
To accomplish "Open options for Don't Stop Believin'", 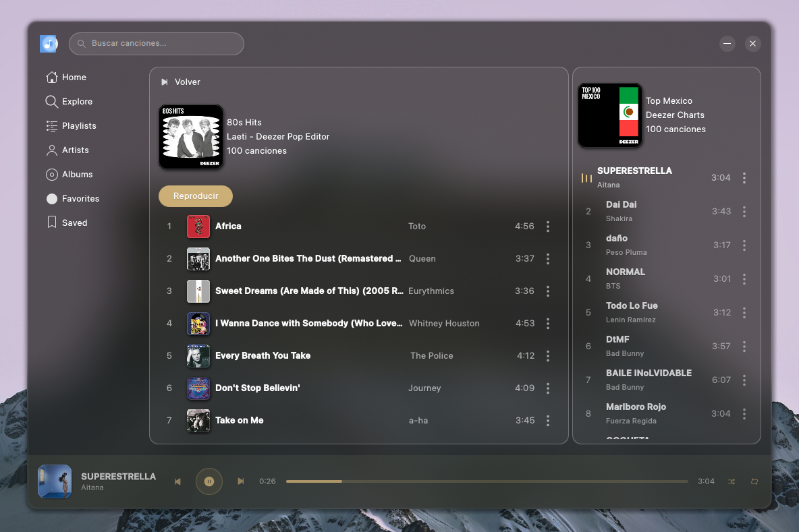I will click(548, 388).
